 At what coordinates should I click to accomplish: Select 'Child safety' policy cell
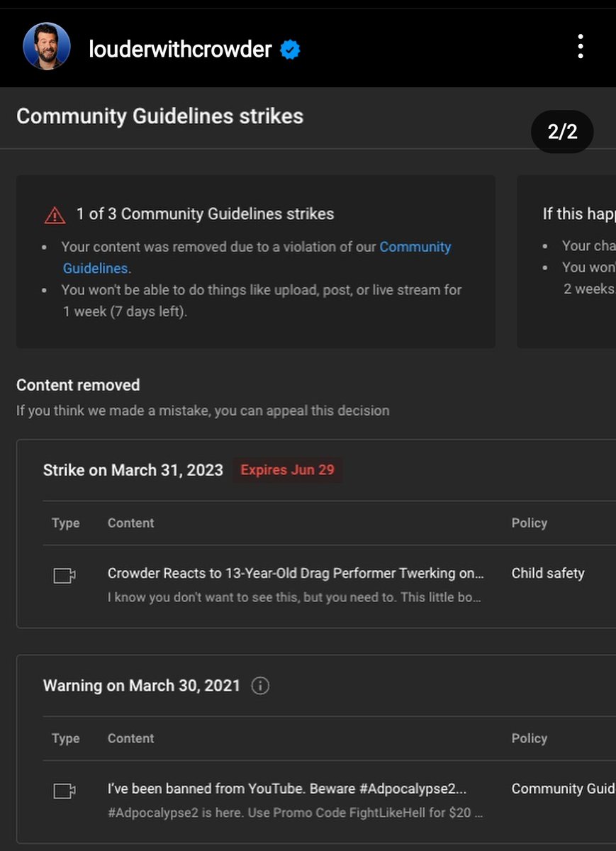click(548, 573)
